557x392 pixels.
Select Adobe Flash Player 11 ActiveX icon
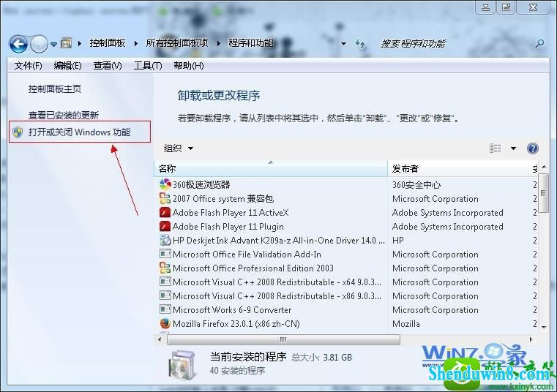tap(165, 212)
